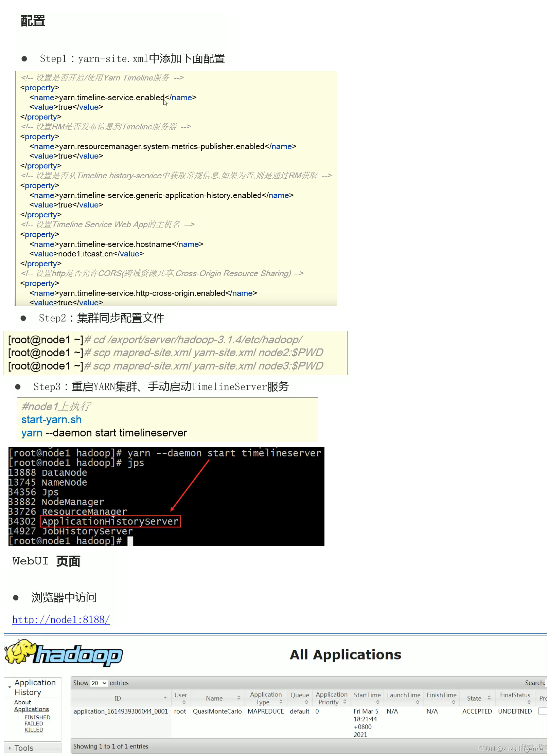The height and width of the screenshot is (756, 548).
Task: Filter applications by FINISHED
Action: click(x=37, y=717)
